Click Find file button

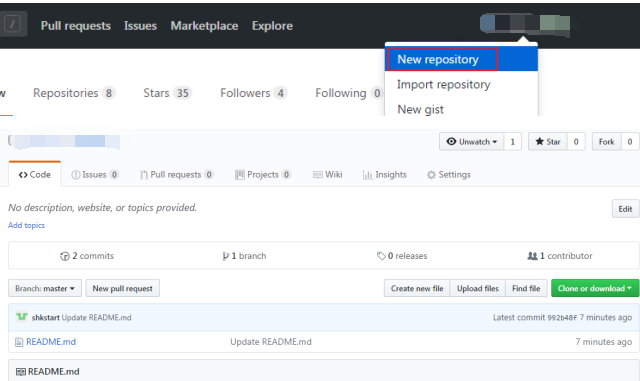coord(526,288)
